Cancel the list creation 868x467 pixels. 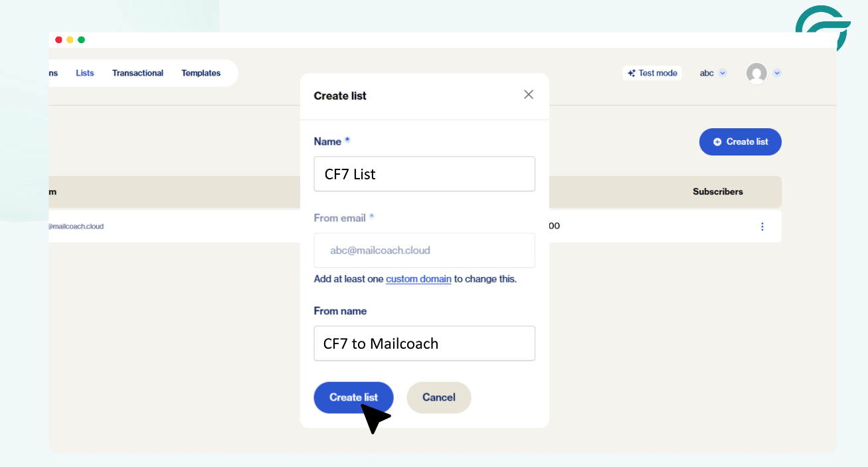click(x=438, y=397)
